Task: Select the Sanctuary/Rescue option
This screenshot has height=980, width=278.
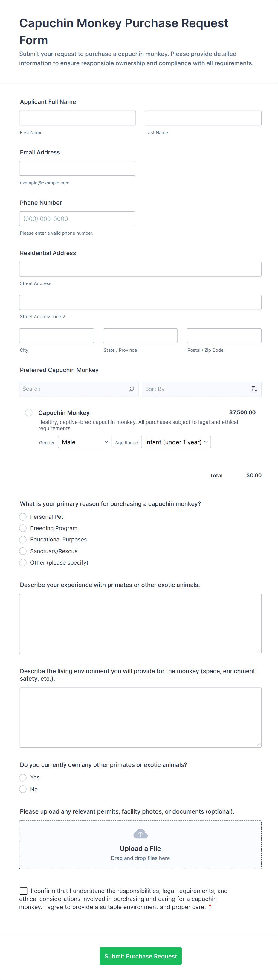Action: click(23, 551)
